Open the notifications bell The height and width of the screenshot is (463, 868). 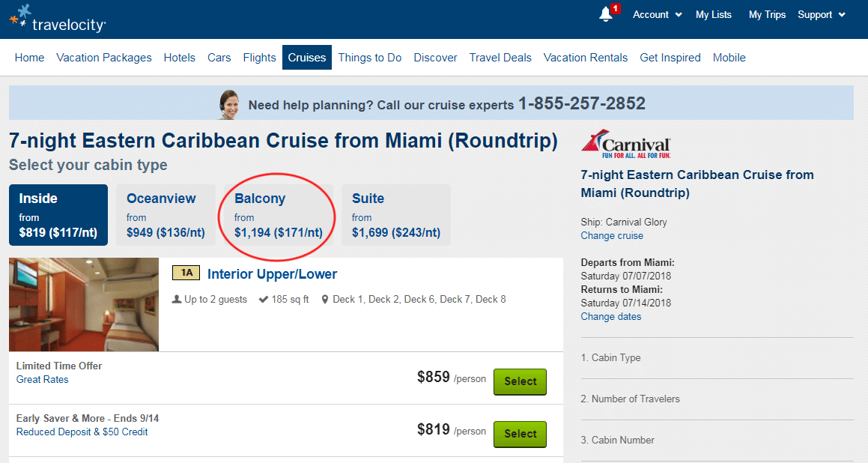[x=607, y=15]
